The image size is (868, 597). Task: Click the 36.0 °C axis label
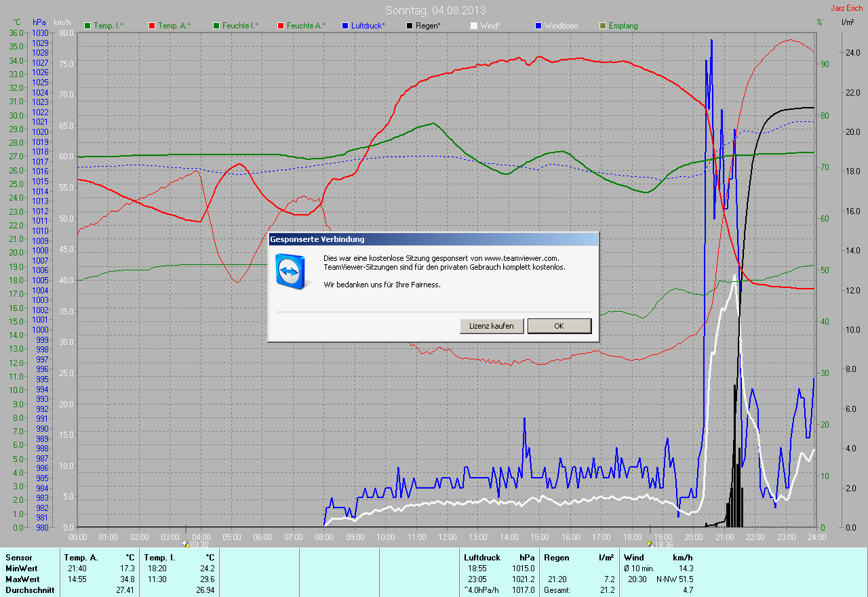tap(16, 33)
